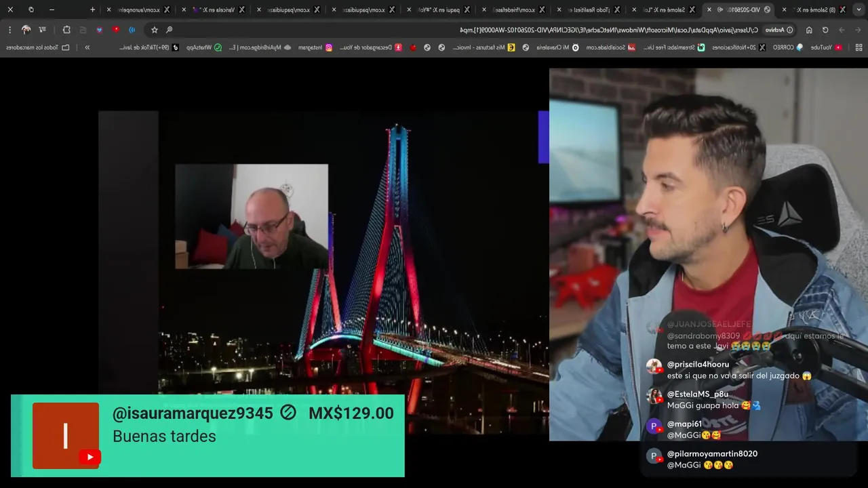Viewport: 868px width, 488px height.
Task: Click the @isauramarquez9345 Super Chat username
Action: click(193, 413)
